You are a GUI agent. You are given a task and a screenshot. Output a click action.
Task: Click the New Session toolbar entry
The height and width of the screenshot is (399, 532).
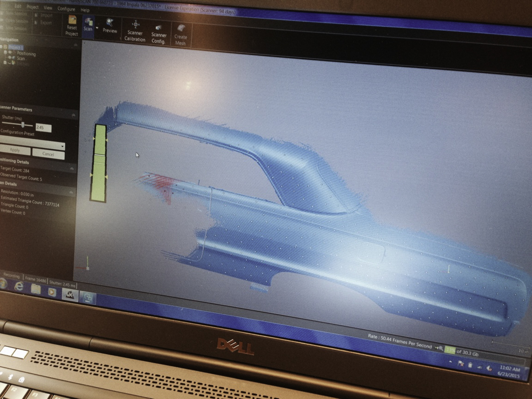tap(14, 14)
